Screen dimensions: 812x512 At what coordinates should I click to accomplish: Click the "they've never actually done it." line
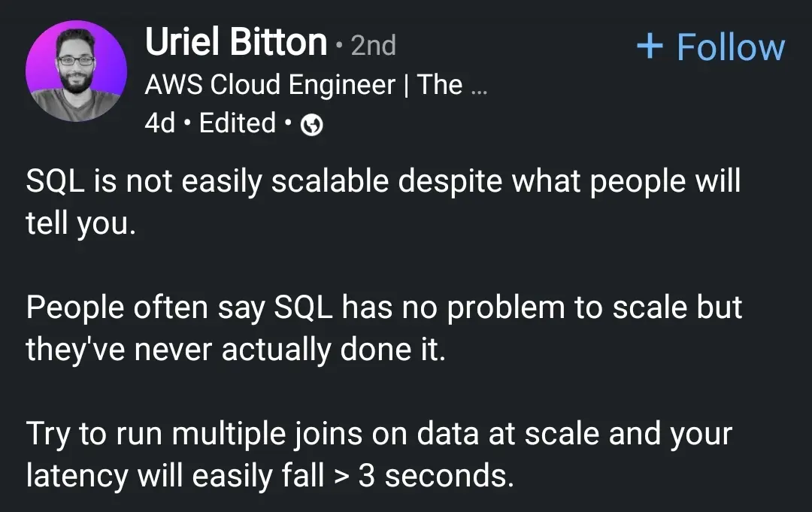coord(235,350)
